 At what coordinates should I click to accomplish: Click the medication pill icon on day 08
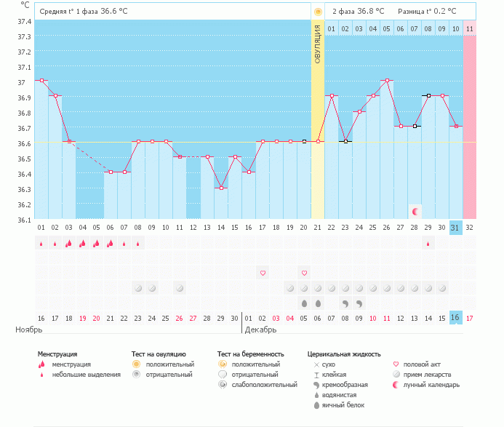(x=137, y=288)
